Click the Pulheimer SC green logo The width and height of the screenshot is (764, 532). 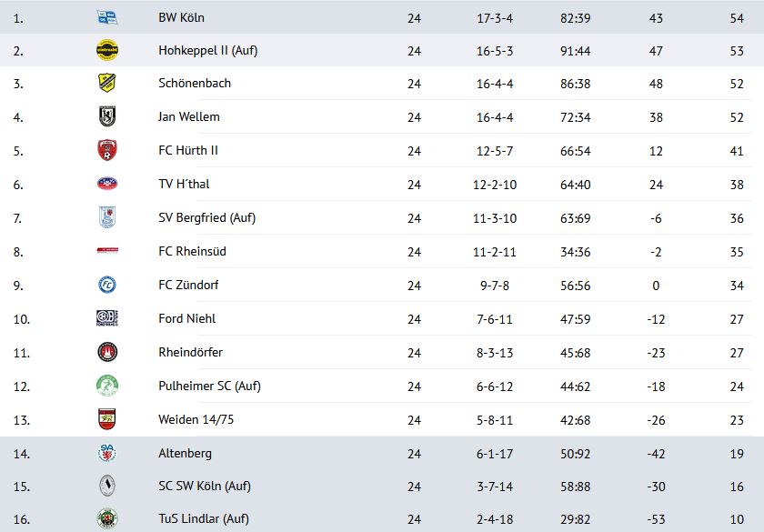pyautogui.click(x=107, y=386)
